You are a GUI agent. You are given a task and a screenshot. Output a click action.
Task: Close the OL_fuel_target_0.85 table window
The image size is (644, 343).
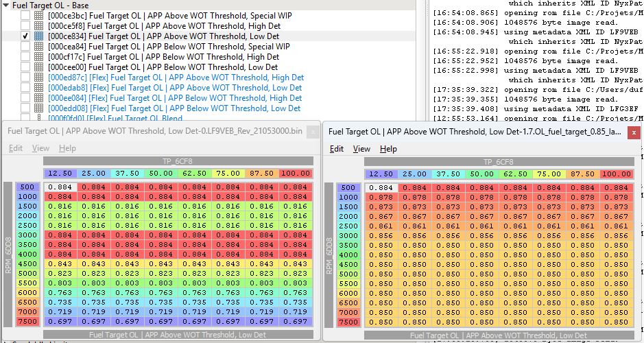click(634, 132)
